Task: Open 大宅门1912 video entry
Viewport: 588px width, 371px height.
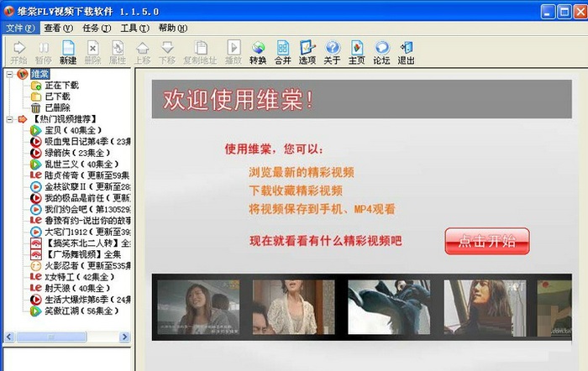Action: coord(87,232)
